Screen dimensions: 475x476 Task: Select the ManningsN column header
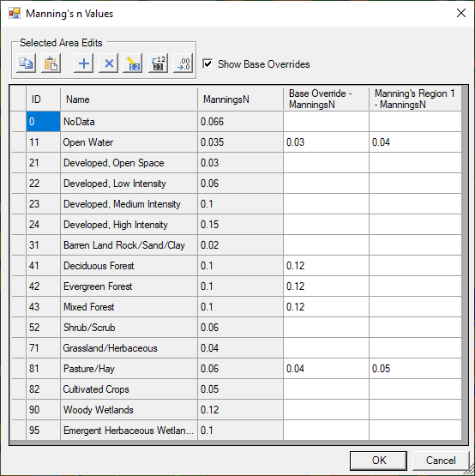[240, 99]
